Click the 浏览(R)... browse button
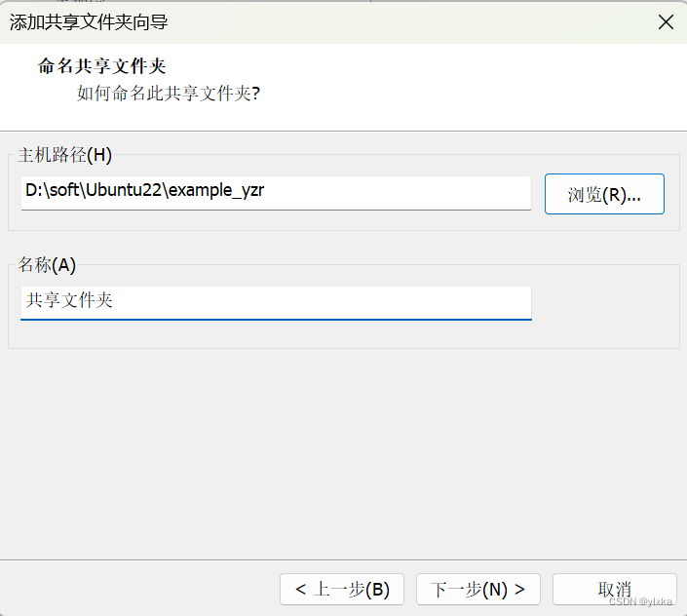 tap(604, 194)
